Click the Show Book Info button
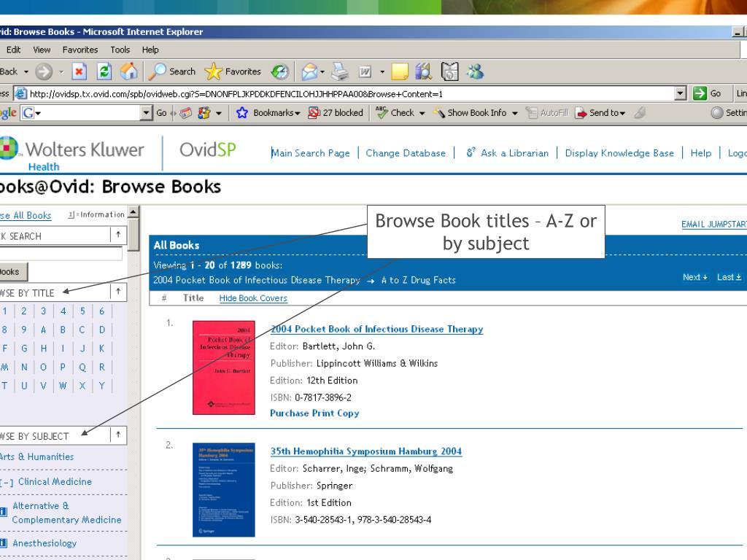 [x=471, y=113]
